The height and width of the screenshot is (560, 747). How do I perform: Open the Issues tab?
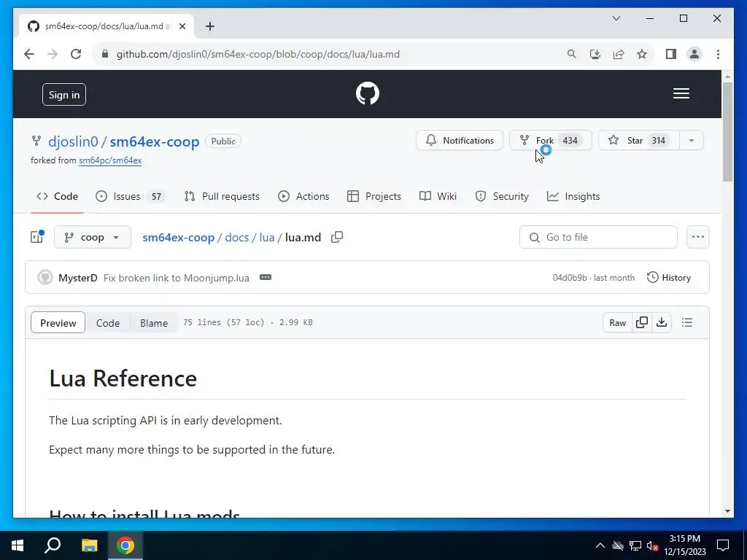130,196
